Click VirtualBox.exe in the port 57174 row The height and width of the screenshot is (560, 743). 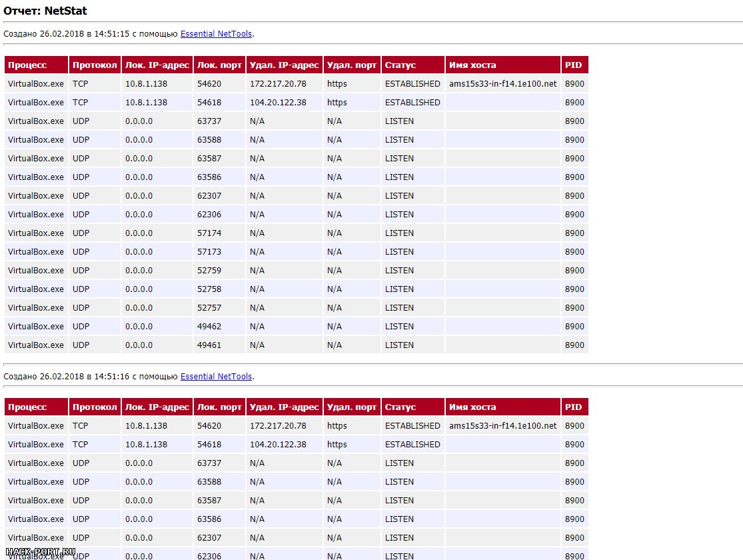tap(36, 233)
